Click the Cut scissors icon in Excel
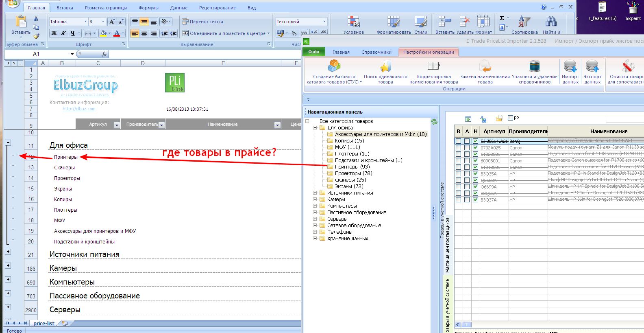644x333 pixels. (x=36, y=19)
